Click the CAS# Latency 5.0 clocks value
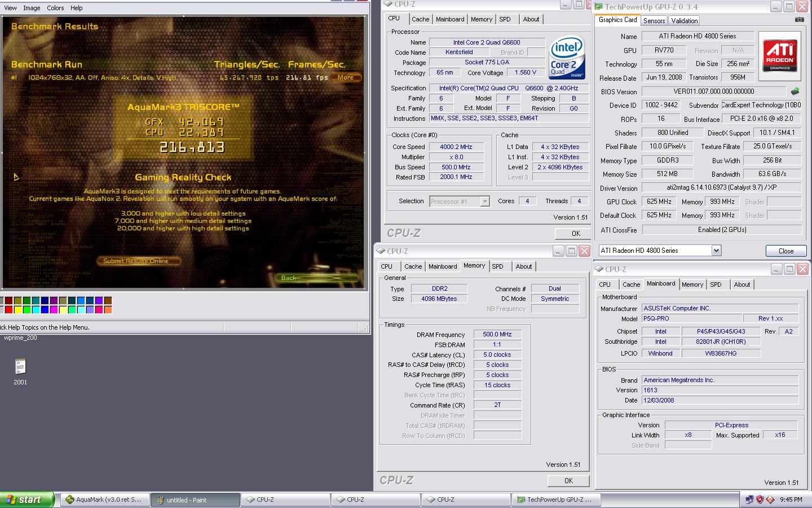812x508 pixels. tap(497, 355)
